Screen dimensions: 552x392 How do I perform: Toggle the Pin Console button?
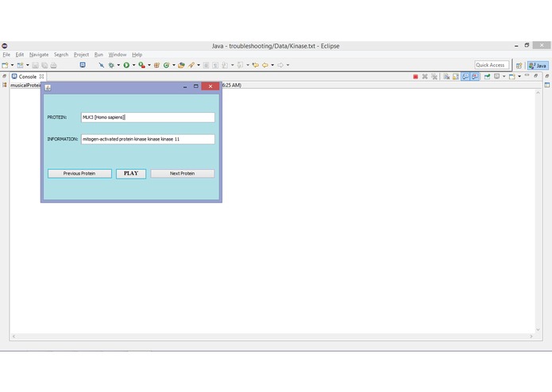487,76
